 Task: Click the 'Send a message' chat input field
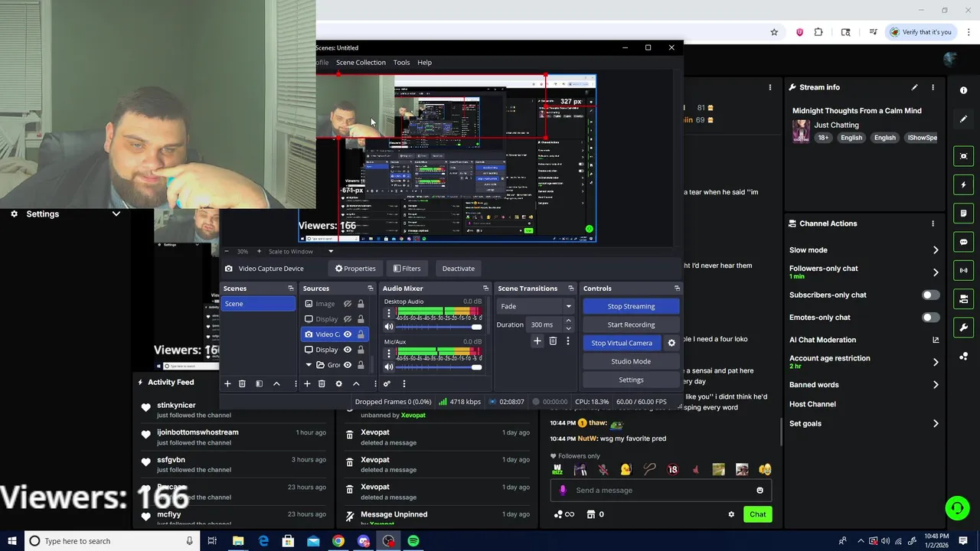pyautogui.click(x=661, y=491)
